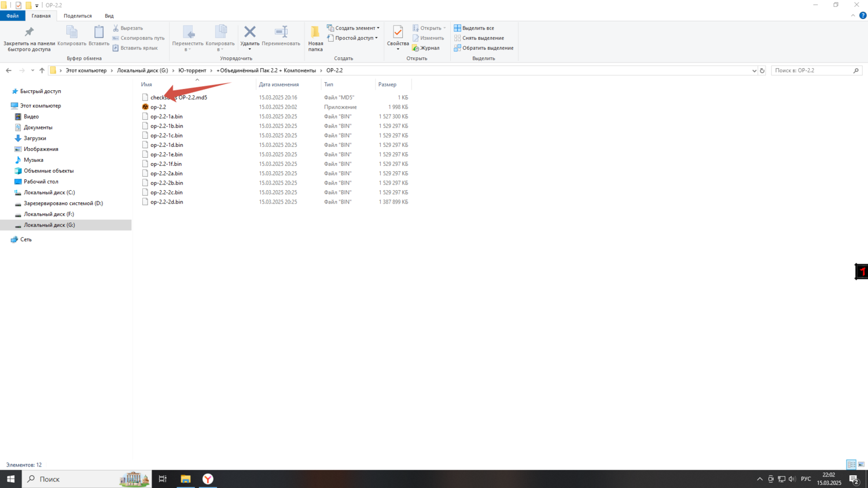Open Yandex Browser from the taskbar
Image resolution: width=868 pixels, height=488 pixels.
(x=208, y=479)
